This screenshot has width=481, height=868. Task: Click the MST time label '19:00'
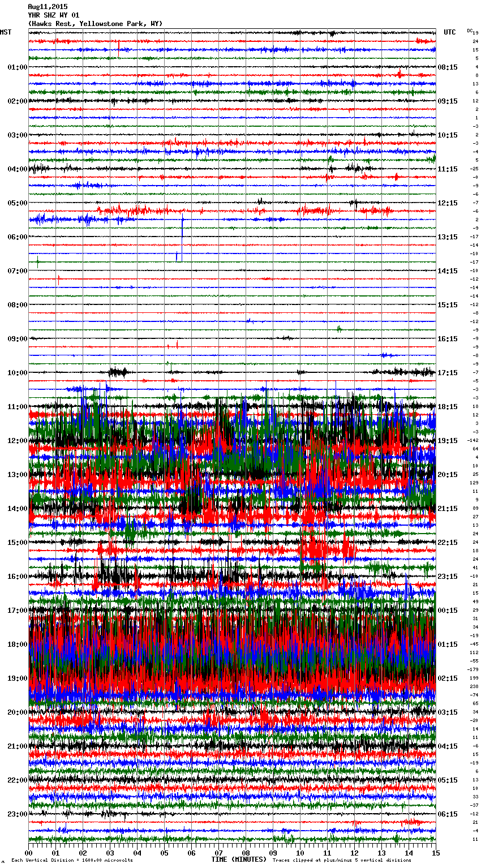pos(18,678)
